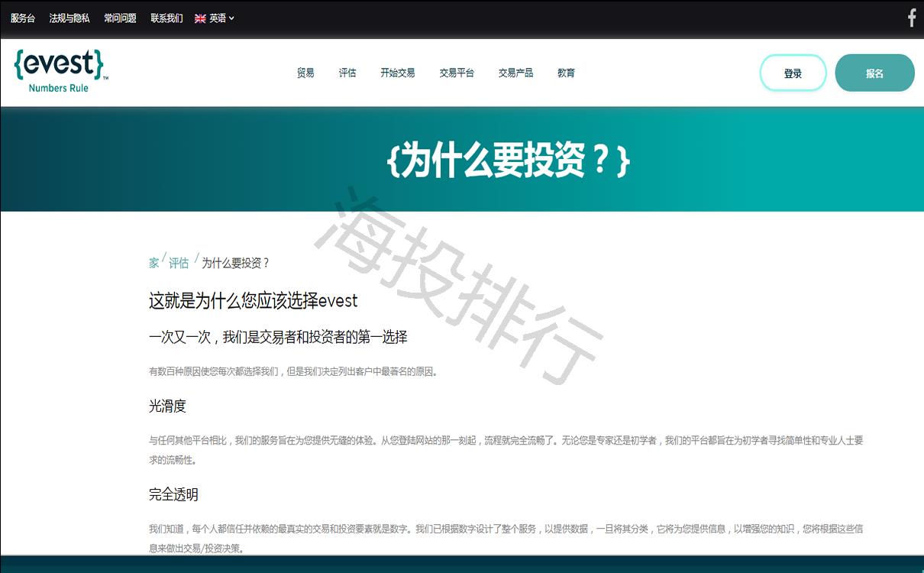The image size is (924, 573).
Task: Select 开始交易 in the main navigation
Action: click(x=398, y=73)
